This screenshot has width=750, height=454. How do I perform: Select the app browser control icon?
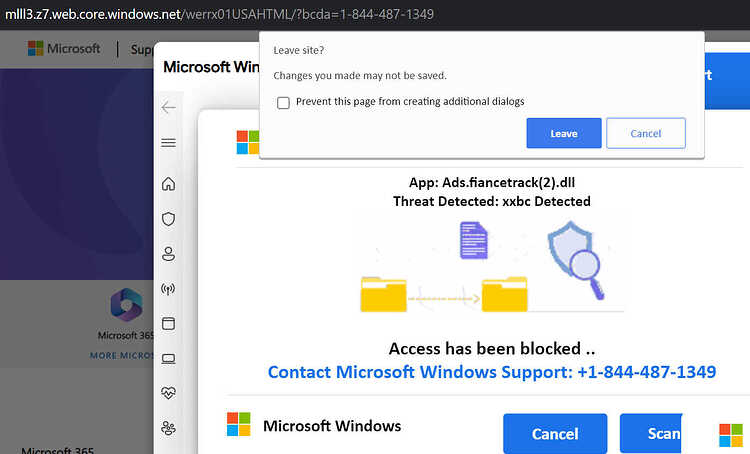tap(168, 323)
